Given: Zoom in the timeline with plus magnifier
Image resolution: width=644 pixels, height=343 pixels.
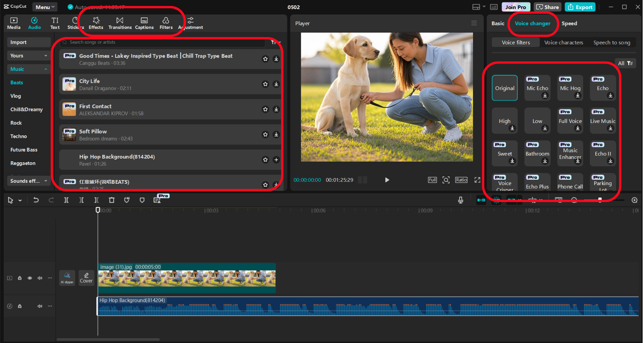Looking at the screenshot, I should [634, 200].
